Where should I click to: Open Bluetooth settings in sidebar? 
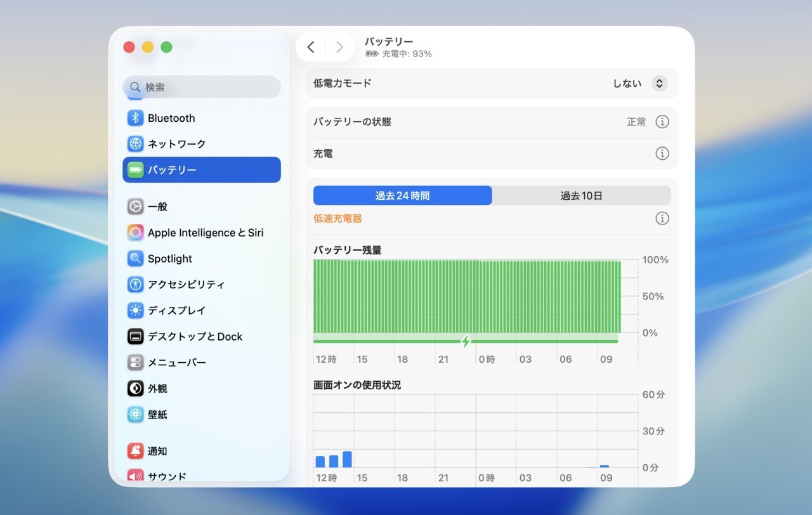coord(202,118)
